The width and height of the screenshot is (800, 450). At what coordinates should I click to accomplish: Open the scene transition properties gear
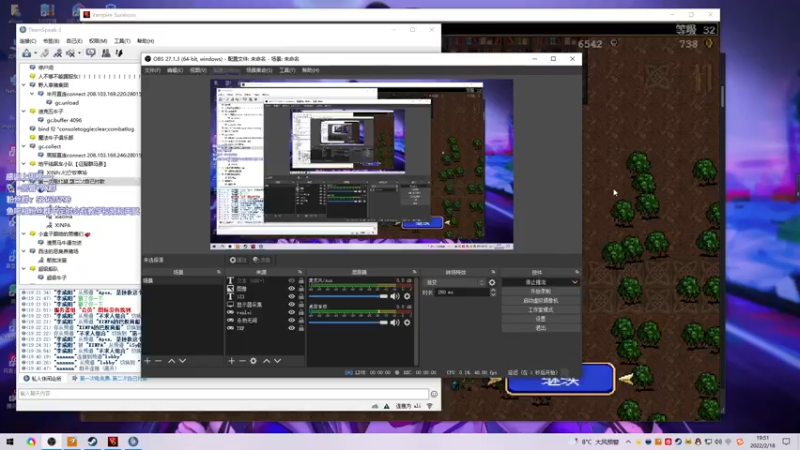(492, 282)
